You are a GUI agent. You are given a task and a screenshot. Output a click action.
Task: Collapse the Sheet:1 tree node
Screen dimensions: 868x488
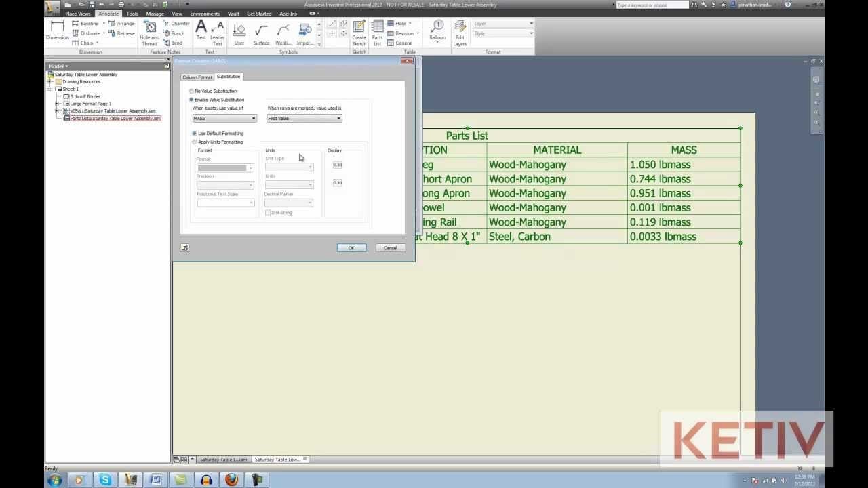tap(50, 89)
